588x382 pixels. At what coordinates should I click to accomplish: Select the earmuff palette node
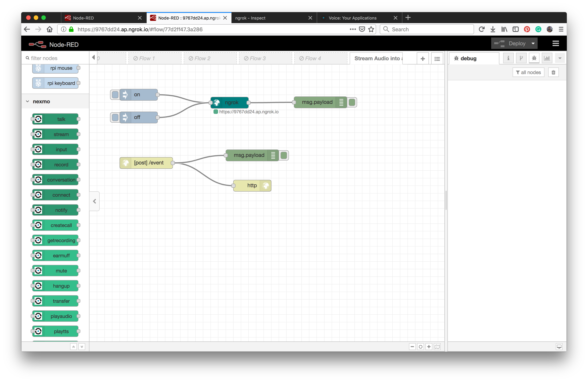pos(55,255)
